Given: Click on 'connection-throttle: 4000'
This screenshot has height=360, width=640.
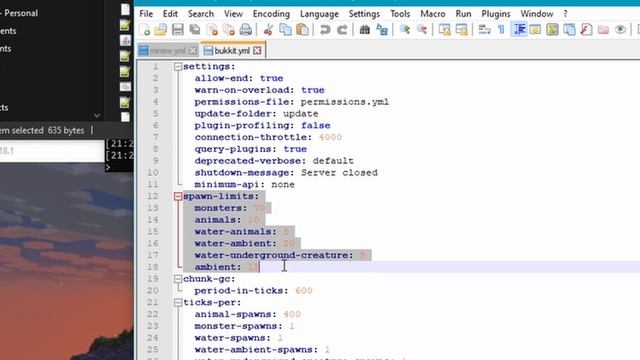Looking at the screenshot, I should coord(268,137).
